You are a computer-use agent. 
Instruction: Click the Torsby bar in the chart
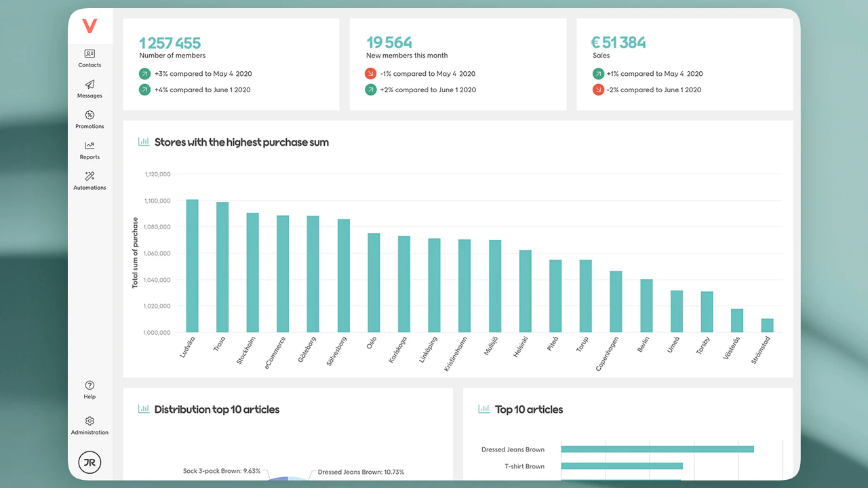pyautogui.click(x=707, y=312)
